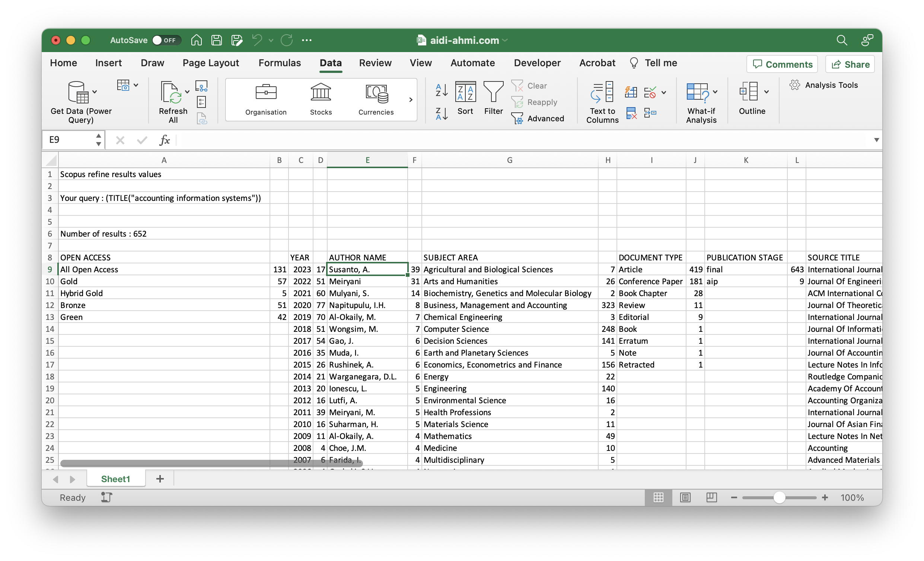
Task: Sort descending Z to A
Action: [x=442, y=113]
